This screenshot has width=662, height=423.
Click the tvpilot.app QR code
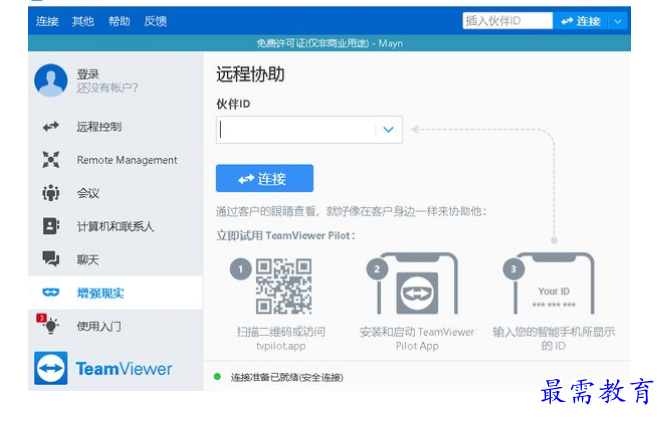coord(284,286)
